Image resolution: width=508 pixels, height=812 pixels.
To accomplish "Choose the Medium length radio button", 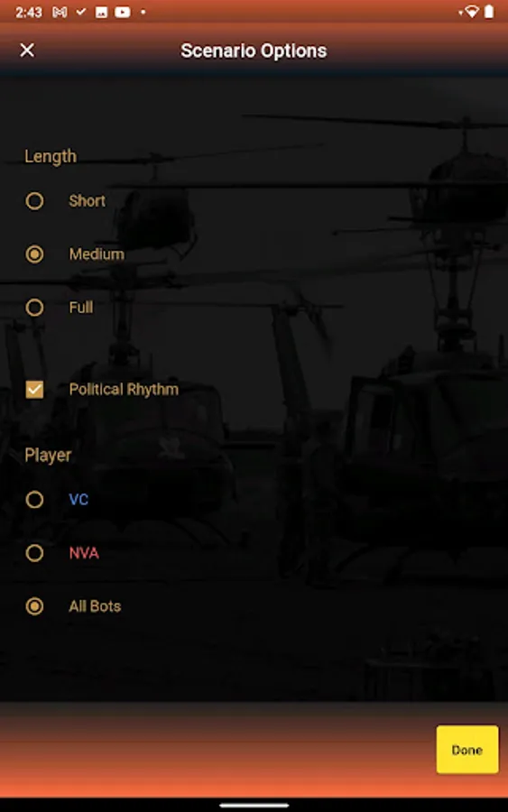I will click(34, 254).
